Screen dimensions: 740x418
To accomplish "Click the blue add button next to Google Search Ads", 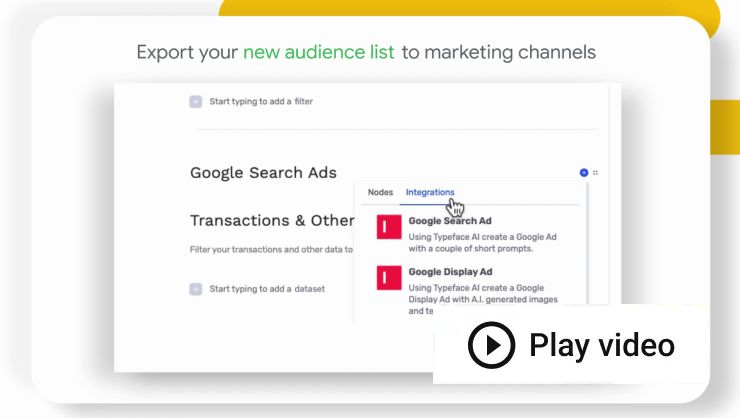I will [x=584, y=173].
